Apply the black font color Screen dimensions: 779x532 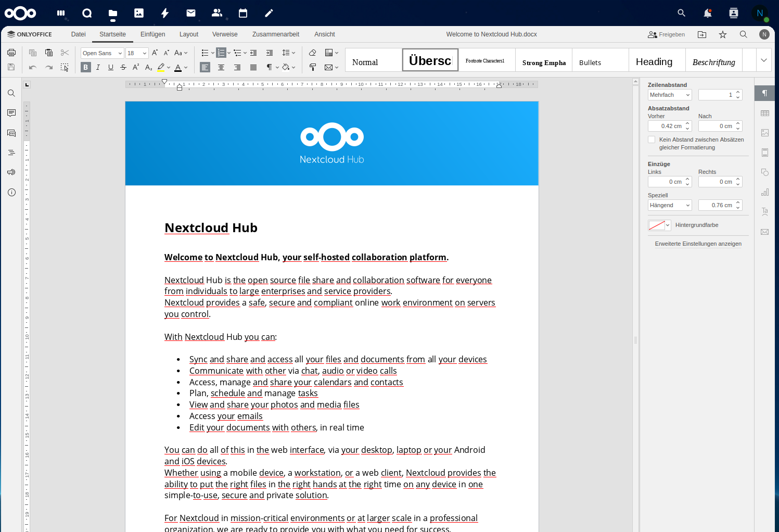[178, 67]
